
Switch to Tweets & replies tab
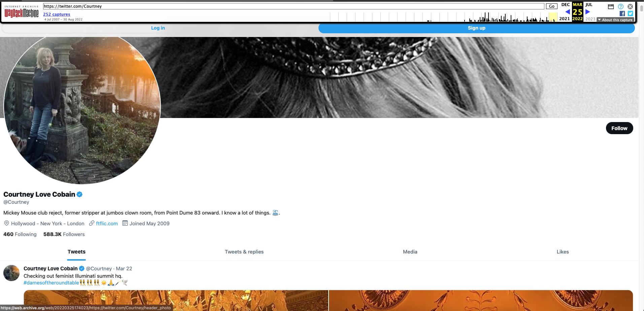pyautogui.click(x=244, y=252)
